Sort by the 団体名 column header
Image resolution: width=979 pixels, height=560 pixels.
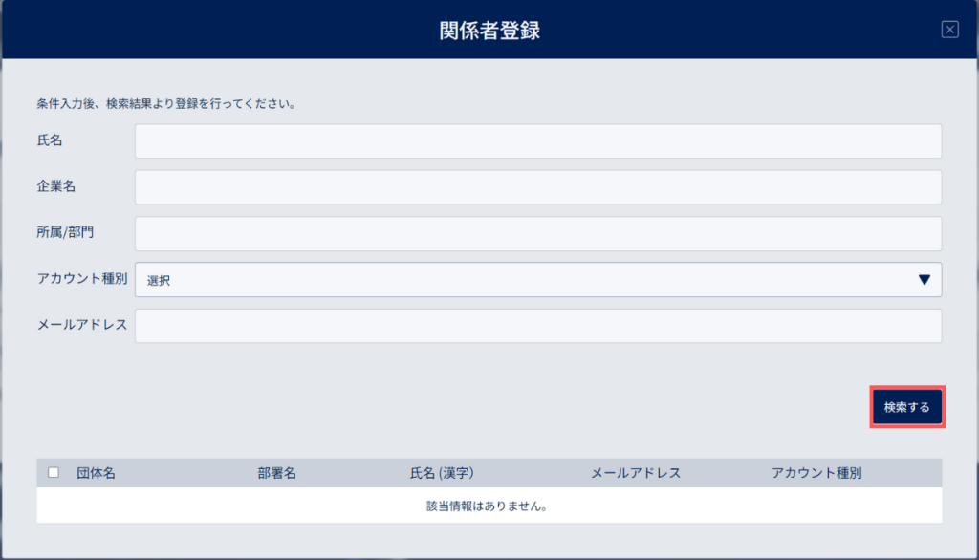97,473
